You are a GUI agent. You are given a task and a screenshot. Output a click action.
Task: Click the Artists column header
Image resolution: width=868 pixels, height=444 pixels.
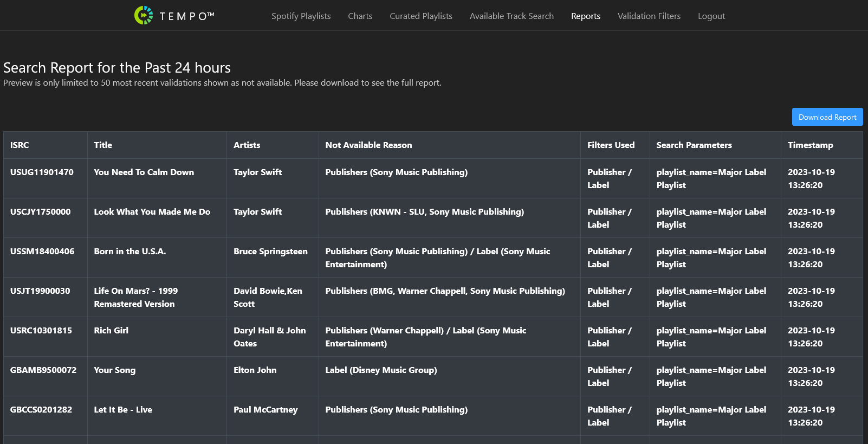(x=247, y=145)
